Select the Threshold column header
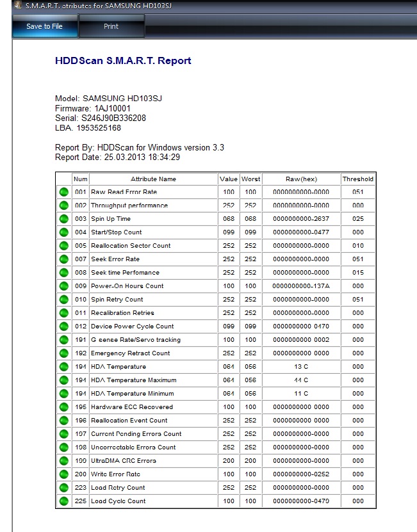 pos(357,179)
